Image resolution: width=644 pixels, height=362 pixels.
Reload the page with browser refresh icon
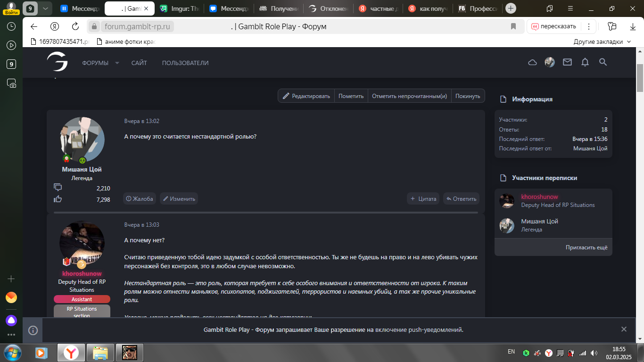[75, 26]
